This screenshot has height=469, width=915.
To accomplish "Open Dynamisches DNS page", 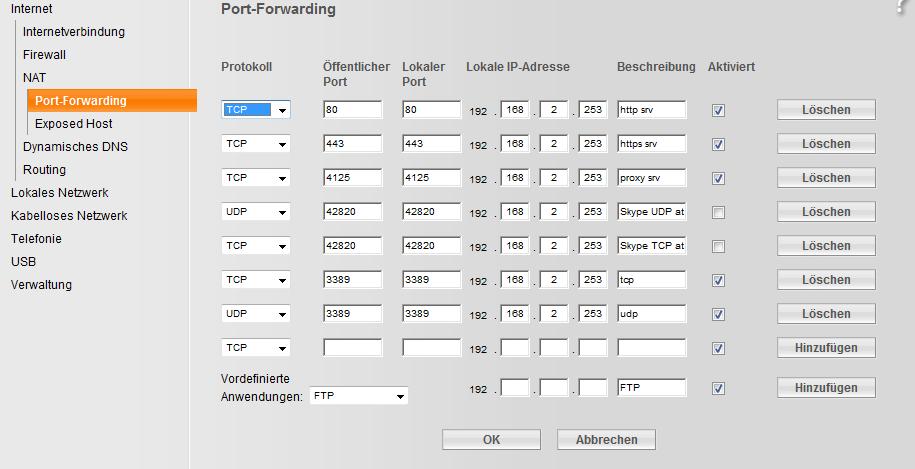I will pos(75,146).
